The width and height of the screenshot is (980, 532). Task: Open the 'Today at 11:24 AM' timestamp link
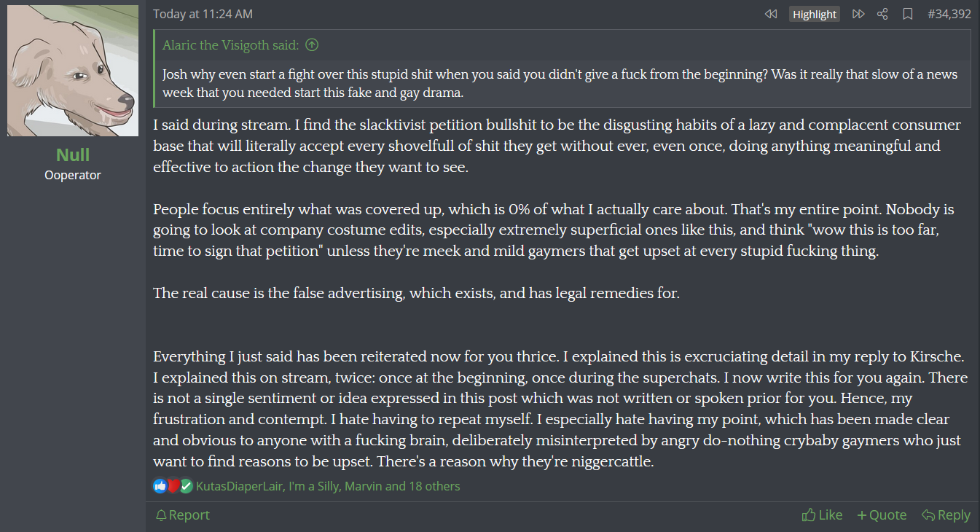tap(203, 14)
